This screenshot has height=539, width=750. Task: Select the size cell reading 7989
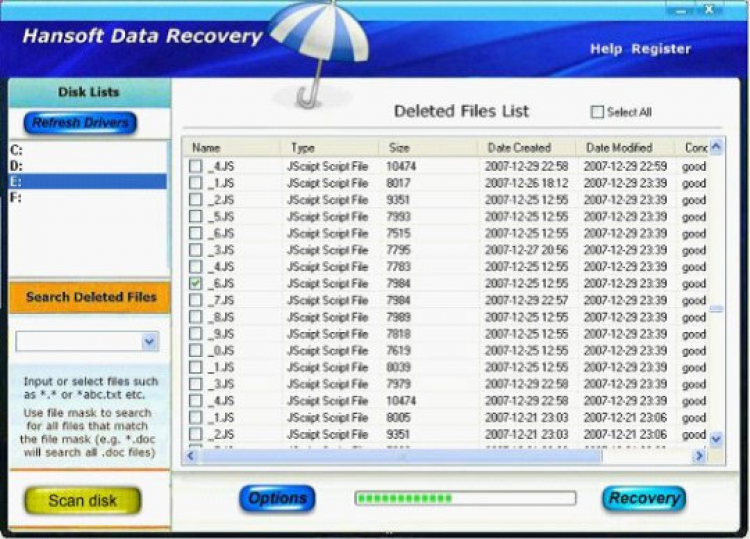(399, 317)
